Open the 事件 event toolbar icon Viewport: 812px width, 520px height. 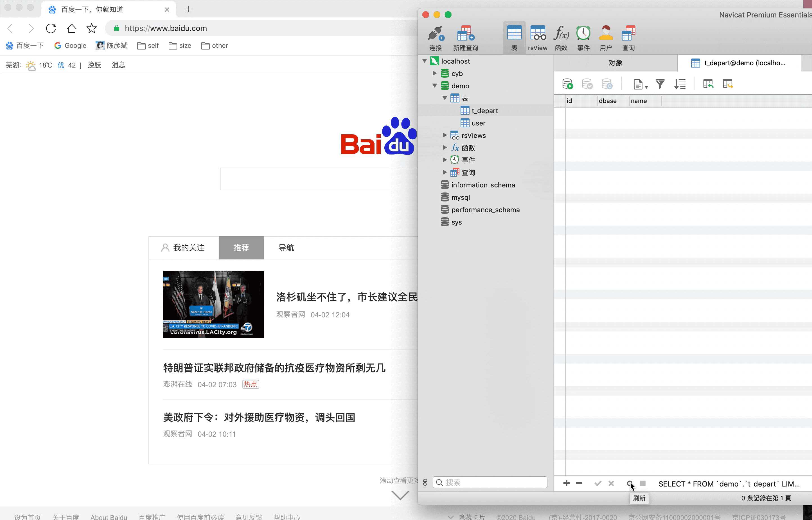pyautogui.click(x=583, y=38)
